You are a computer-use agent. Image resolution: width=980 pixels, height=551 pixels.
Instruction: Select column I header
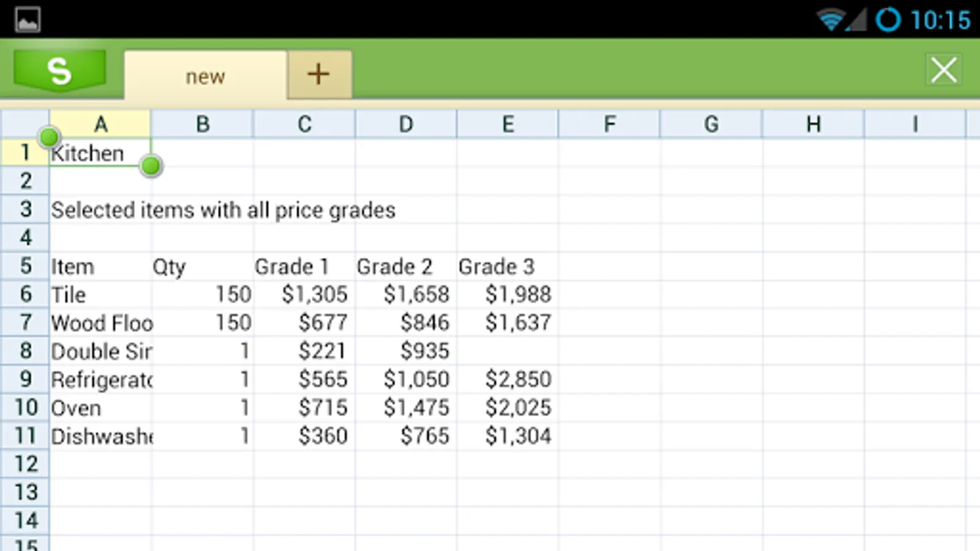[915, 124]
